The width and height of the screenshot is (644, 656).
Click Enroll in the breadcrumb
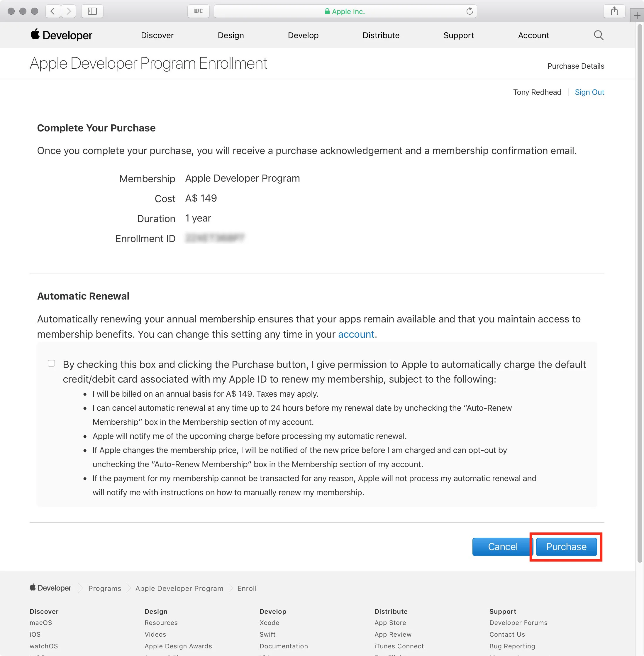(x=247, y=588)
